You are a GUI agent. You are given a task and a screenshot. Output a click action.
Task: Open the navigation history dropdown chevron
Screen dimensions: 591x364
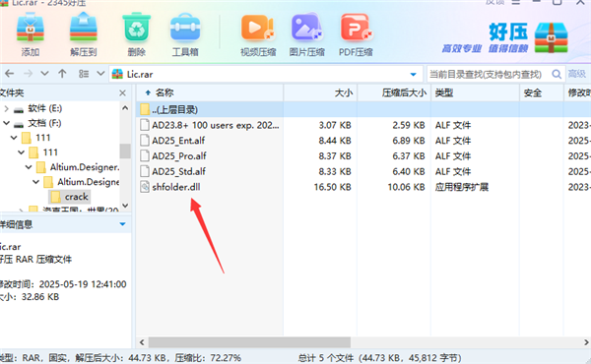[45, 74]
